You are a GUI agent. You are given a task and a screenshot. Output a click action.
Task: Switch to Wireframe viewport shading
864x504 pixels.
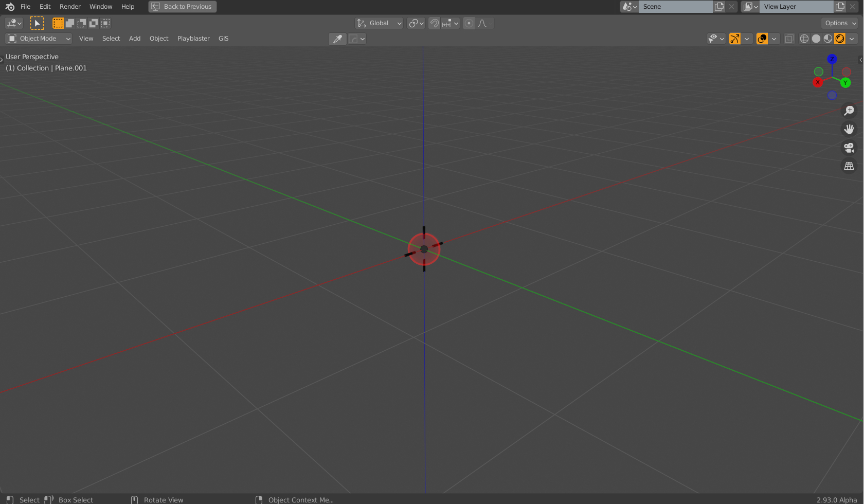point(804,39)
